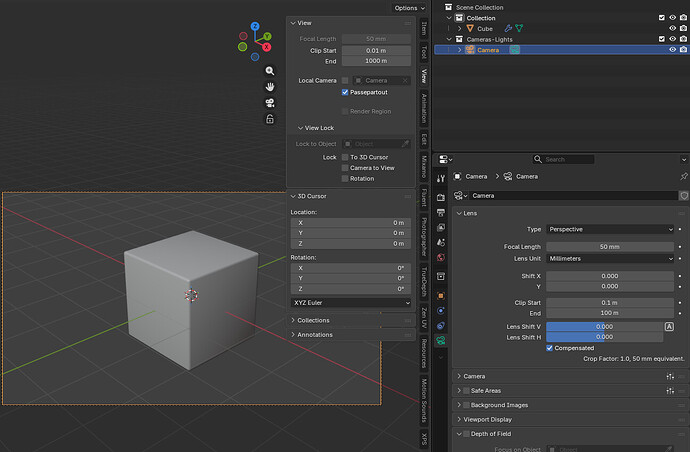
Task: Open the Physics properties tab icon
Action: (x=441, y=311)
